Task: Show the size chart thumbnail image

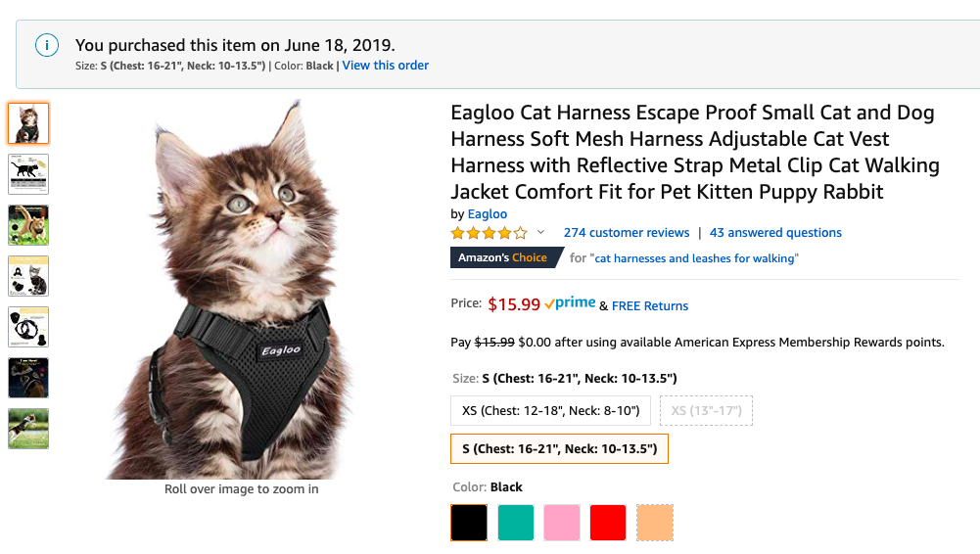Action: 28,174
